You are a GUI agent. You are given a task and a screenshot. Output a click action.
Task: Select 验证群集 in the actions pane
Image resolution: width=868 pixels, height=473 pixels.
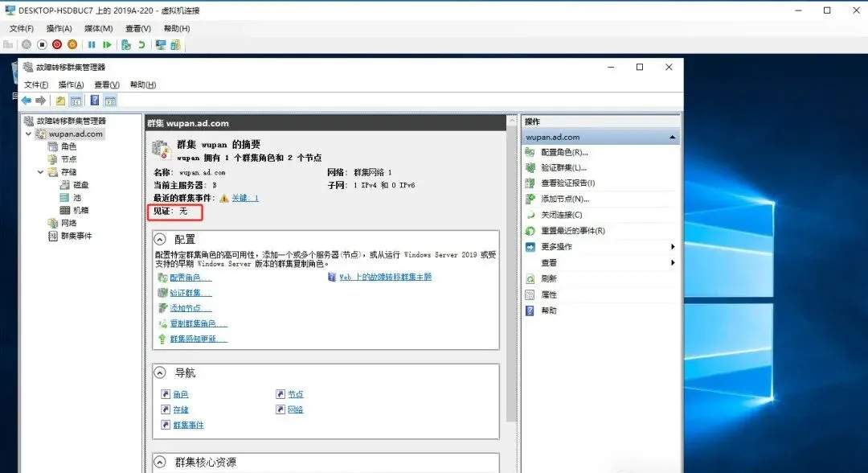[565, 168]
